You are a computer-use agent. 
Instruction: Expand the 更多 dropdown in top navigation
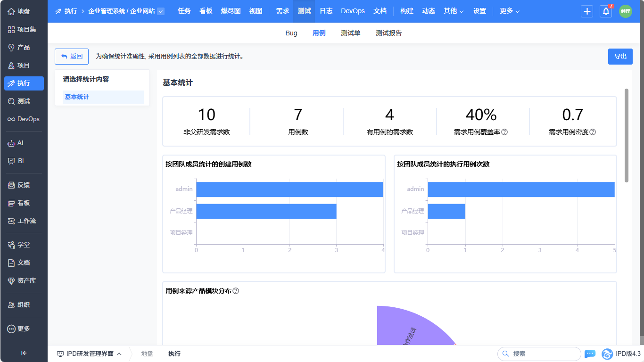pyautogui.click(x=510, y=11)
